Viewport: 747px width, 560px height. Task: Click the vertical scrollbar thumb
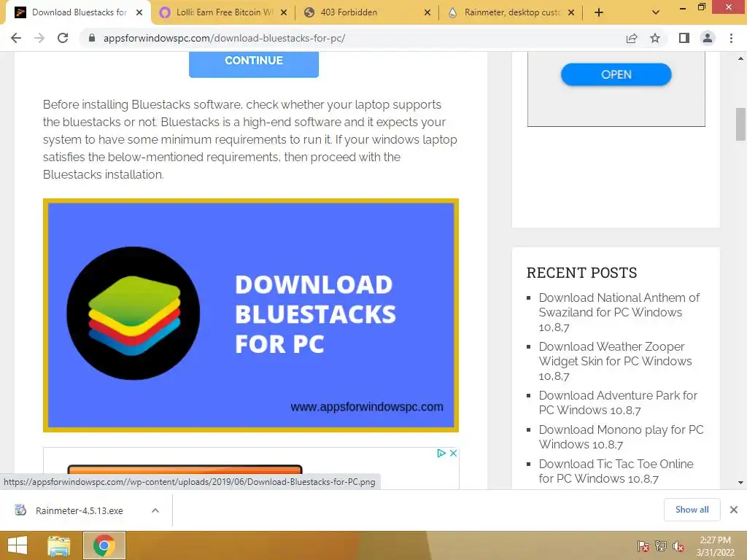click(741, 124)
